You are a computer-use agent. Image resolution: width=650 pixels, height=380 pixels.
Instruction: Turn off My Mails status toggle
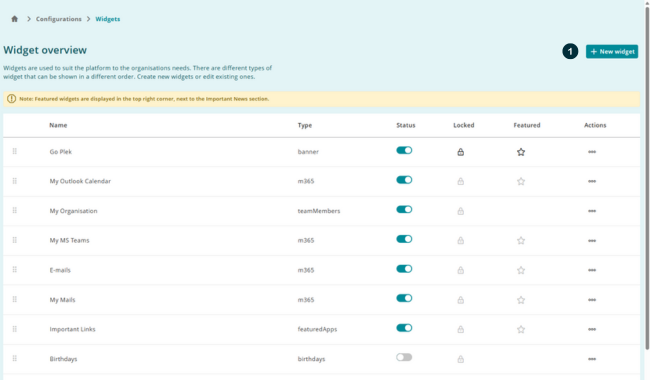[404, 298]
